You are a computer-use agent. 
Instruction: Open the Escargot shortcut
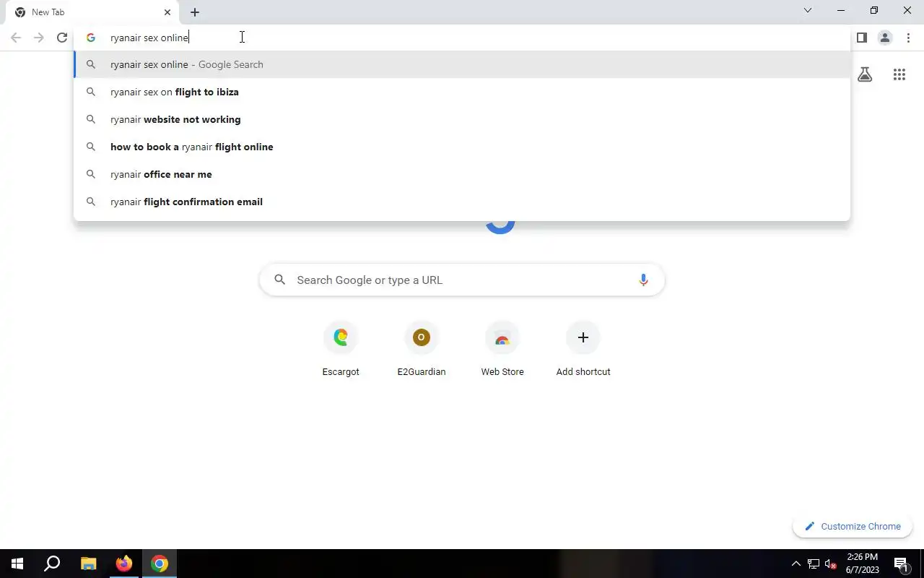pyautogui.click(x=341, y=350)
